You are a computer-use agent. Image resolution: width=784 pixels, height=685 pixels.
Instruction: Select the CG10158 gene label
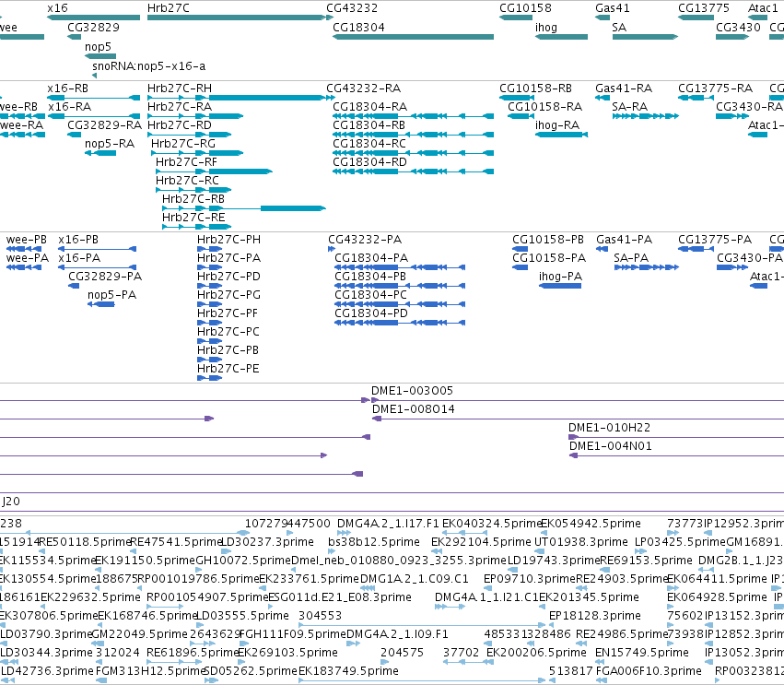click(x=525, y=8)
